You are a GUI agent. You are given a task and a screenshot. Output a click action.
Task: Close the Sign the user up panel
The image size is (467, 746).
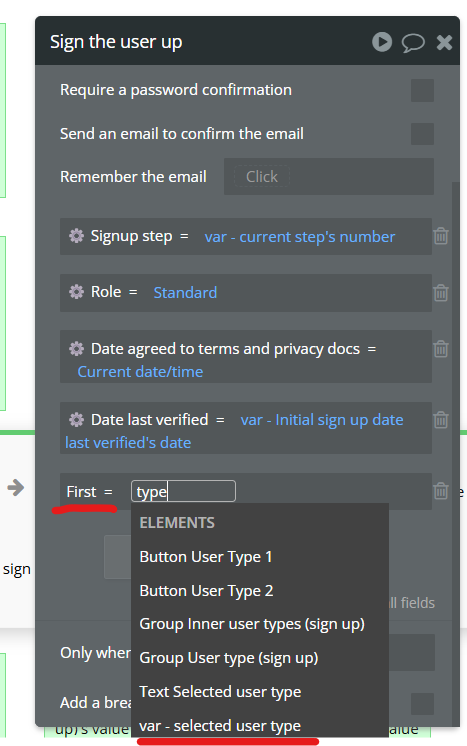point(444,42)
